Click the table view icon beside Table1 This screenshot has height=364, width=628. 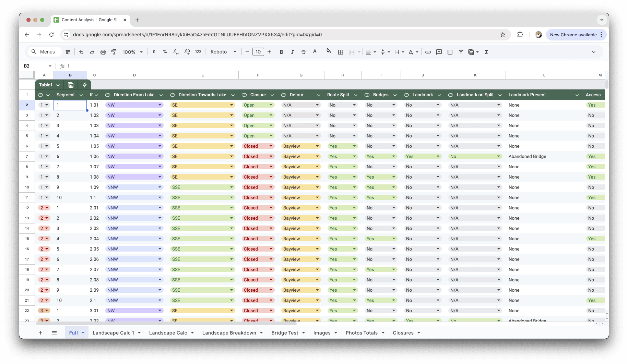pyautogui.click(x=71, y=85)
